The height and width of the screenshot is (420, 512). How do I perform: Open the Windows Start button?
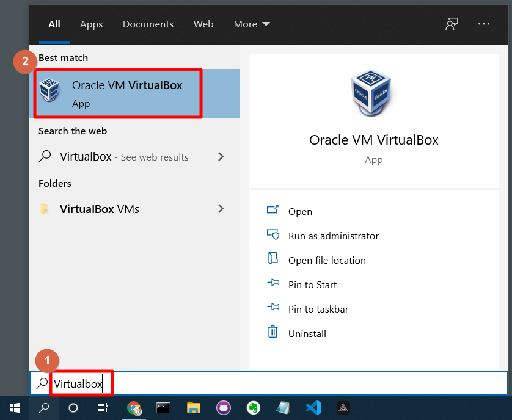(x=15, y=408)
